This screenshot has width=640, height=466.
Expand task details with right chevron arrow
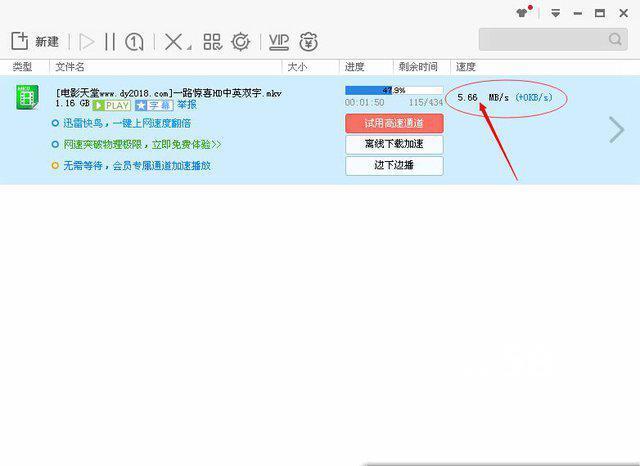616,130
